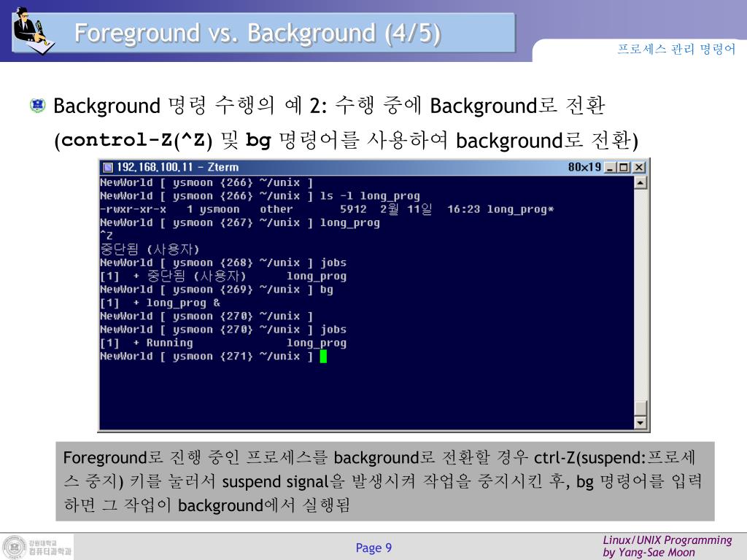Click the bullet icon before 'Background 명령'
Viewport: 747px width, 560px height.
pos(37,105)
